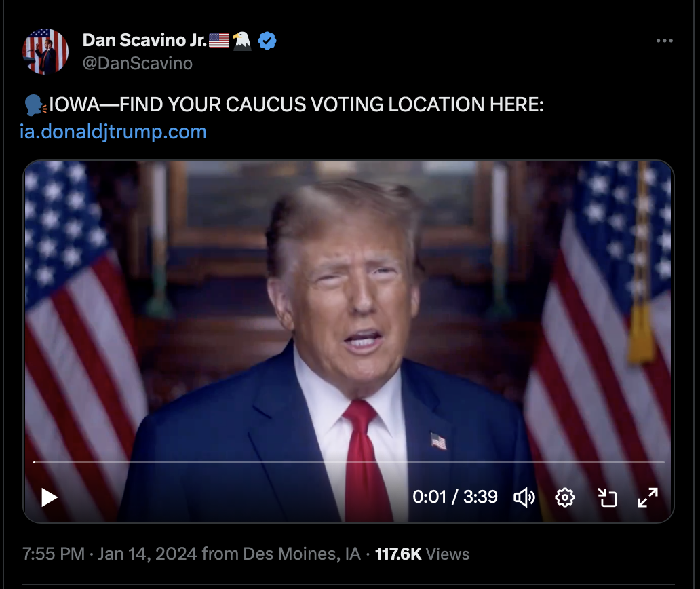Viewport: 700px width, 589px height.
Task: Mute the video with the speaker icon
Action: coord(524,497)
